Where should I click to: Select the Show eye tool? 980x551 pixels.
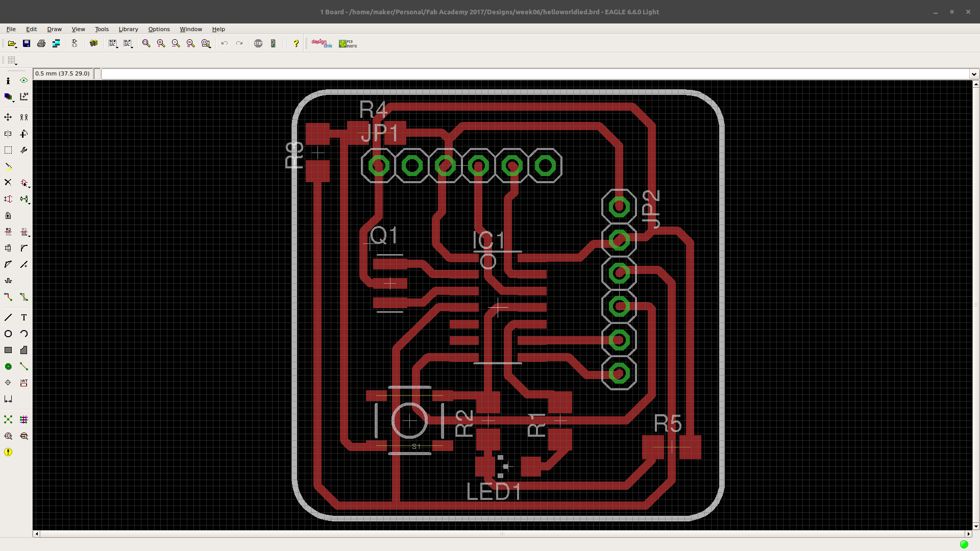pyautogui.click(x=23, y=81)
